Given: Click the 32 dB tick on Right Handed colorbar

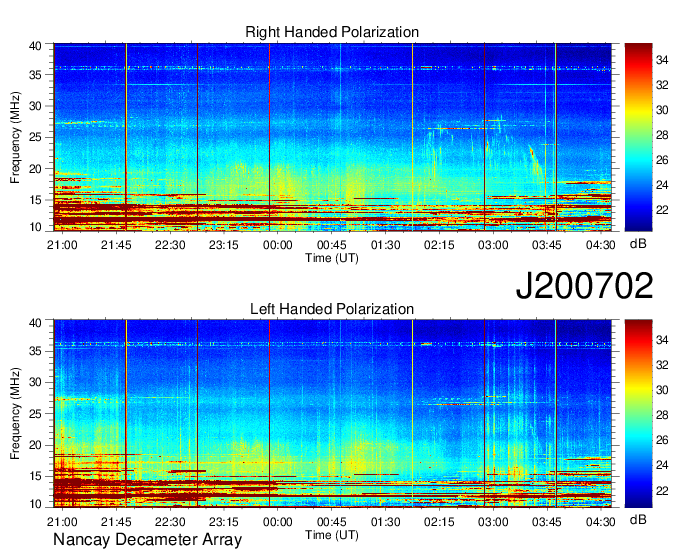Looking at the screenshot, I should [662, 85].
